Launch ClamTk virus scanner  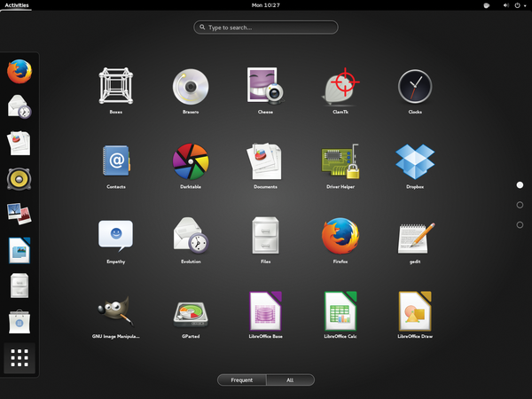click(x=340, y=86)
